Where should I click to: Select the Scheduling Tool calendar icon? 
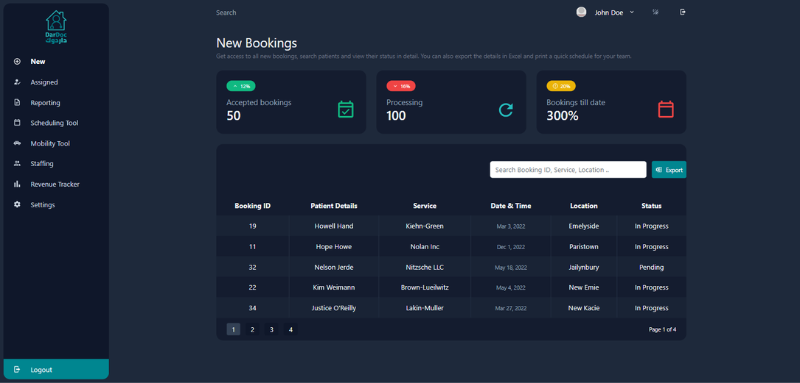pos(17,123)
